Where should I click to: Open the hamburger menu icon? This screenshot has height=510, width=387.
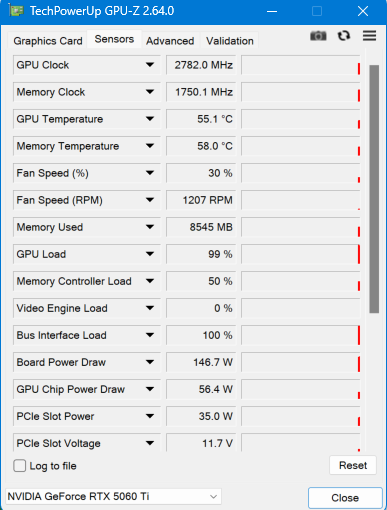pyautogui.click(x=369, y=36)
